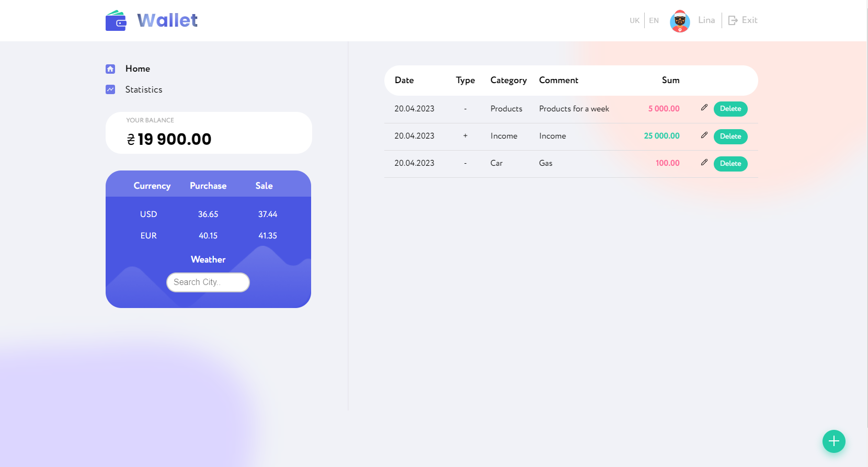Click the Wallet logo icon
Image resolution: width=868 pixels, height=467 pixels.
pyautogui.click(x=116, y=21)
